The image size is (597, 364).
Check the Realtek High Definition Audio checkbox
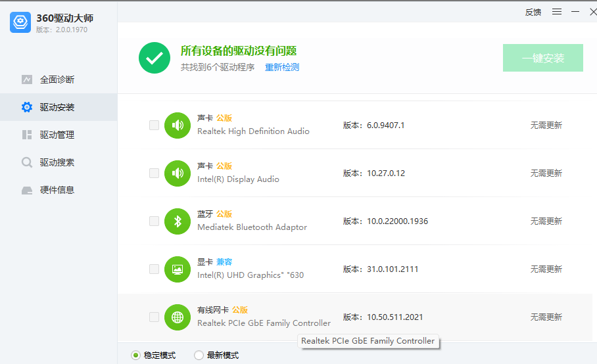(154, 125)
